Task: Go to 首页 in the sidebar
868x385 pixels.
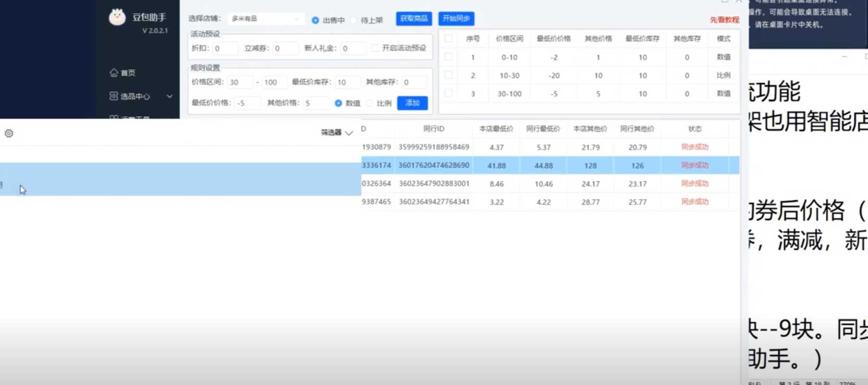Action: click(128, 73)
